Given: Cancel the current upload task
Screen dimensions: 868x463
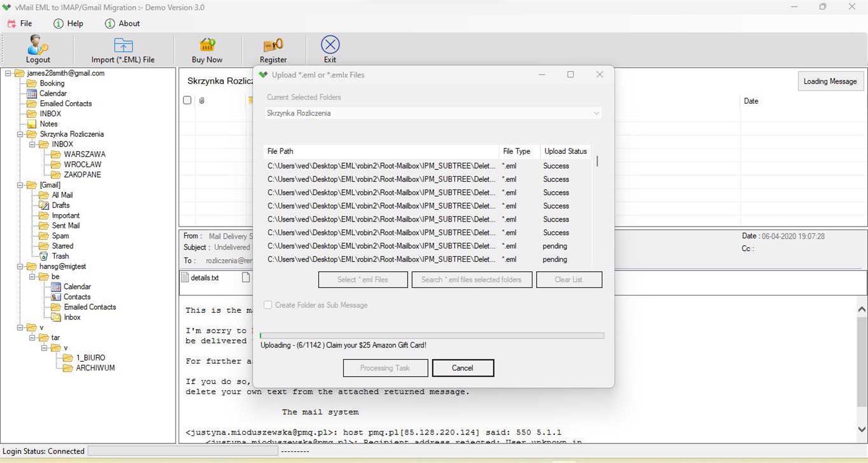Looking at the screenshot, I should [463, 367].
